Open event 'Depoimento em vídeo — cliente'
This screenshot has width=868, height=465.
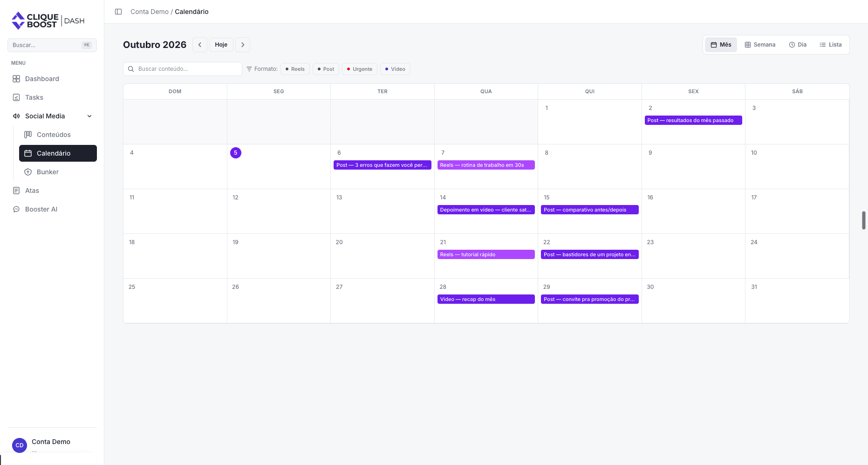point(486,210)
